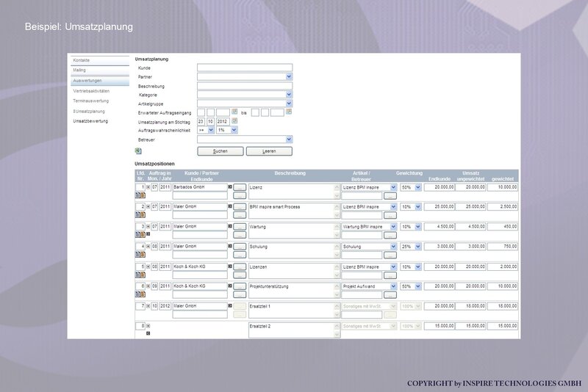Click the black arrow icon beside row 3's document icons

click(148, 234)
